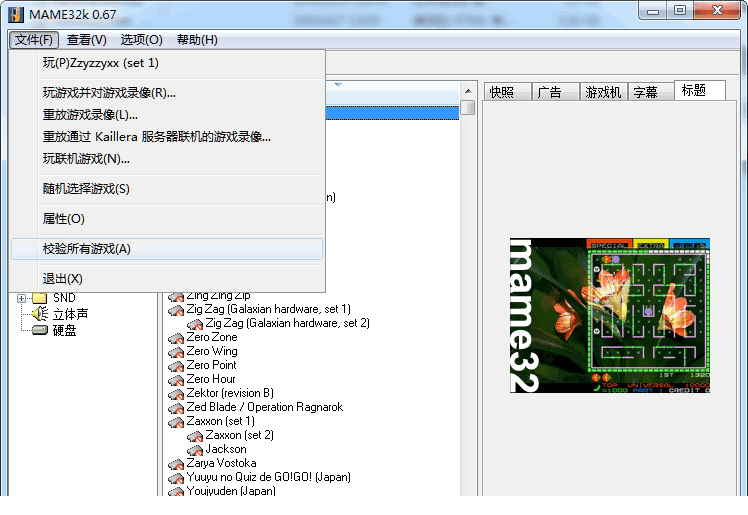
Task: Click the Zero Zone game icon
Action: coord(176,339)
